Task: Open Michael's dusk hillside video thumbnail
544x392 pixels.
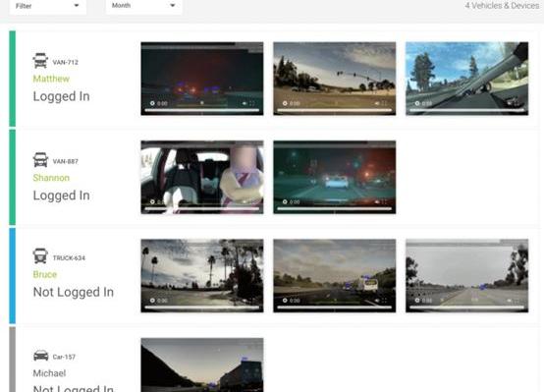Action: click(202, 364)
